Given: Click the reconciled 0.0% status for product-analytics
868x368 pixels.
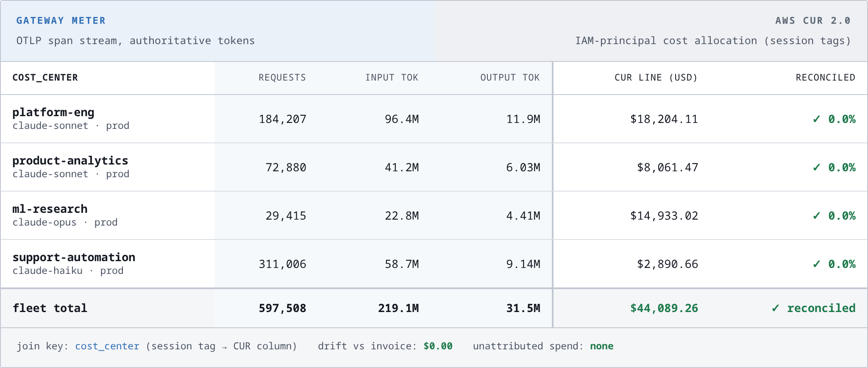Looking at the screenshot, I should tap(834, 167).
